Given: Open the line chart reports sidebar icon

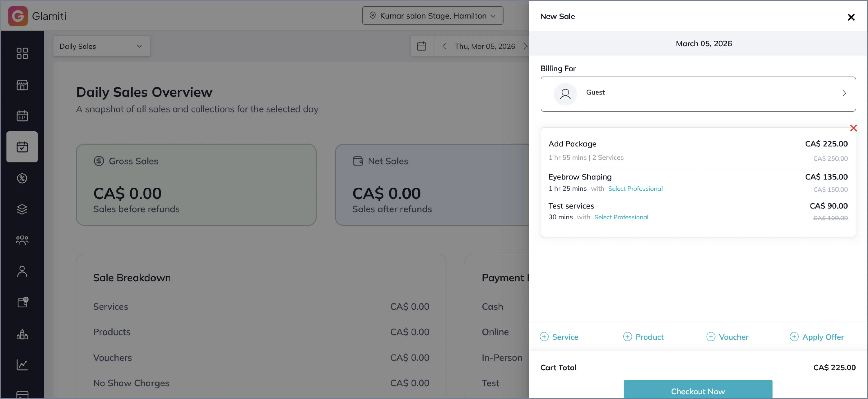Looking at the screenshot, I should tap(22, 365).
